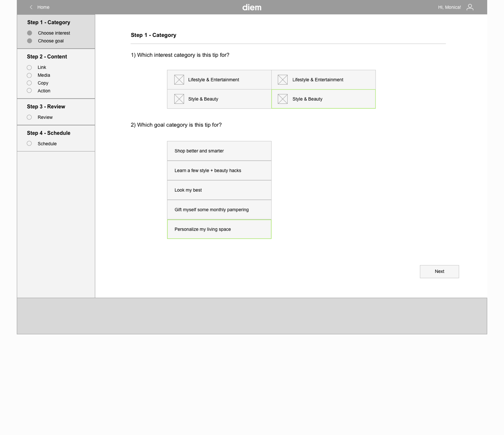Click image placeholder on first-column Lifestyle & Entertainment
This screenshot has width=504, height=435.
point(179,80)
